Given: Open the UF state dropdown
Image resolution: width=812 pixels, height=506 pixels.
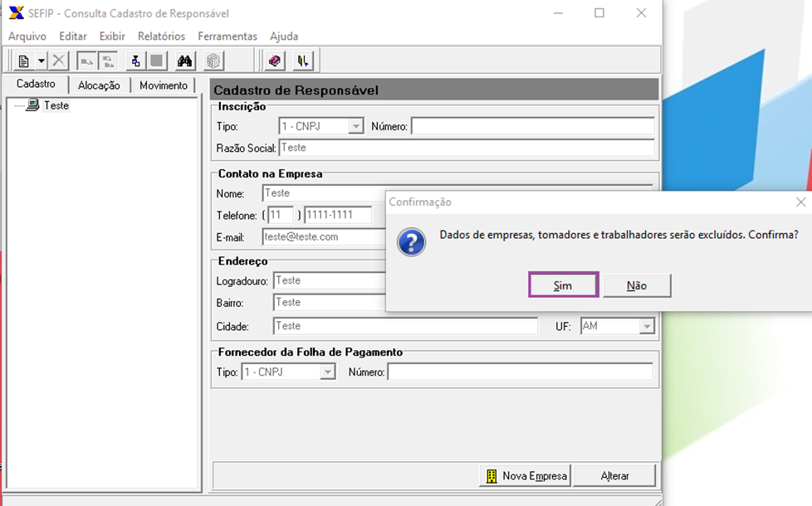Looking at the screenshot, I should (x=646, y=327).
